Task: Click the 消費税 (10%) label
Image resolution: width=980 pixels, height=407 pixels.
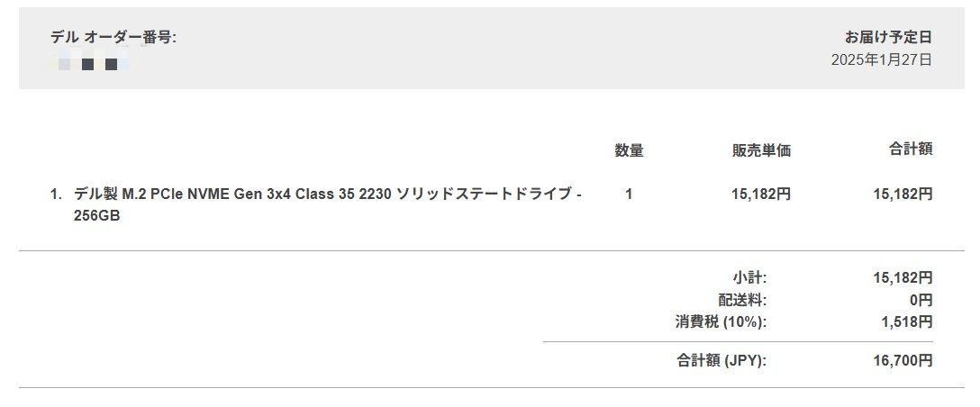Action: coord(721,322)
